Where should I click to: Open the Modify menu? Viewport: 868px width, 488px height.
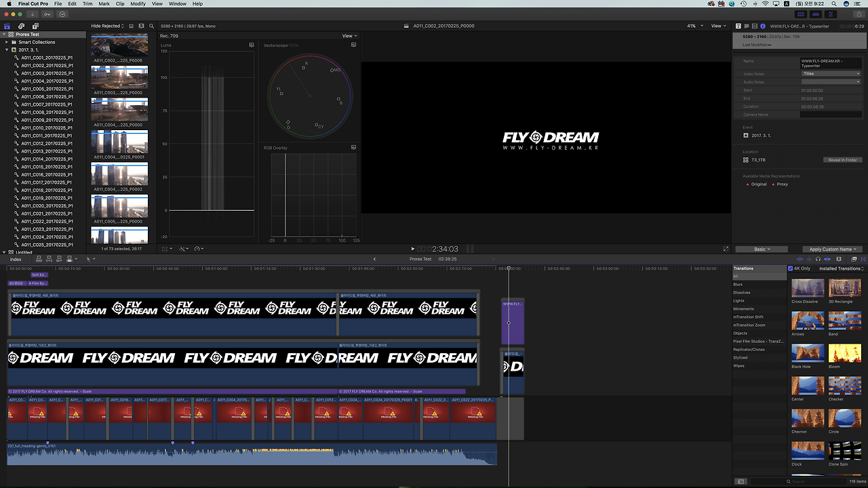138,3
